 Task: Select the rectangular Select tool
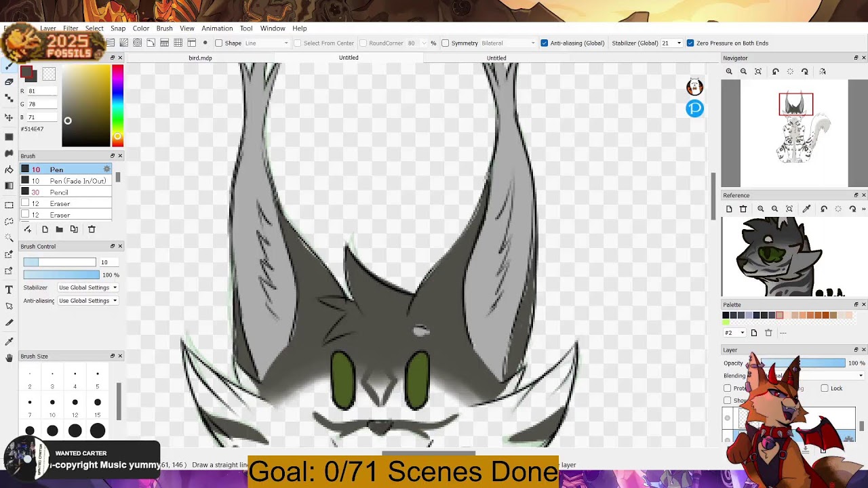9,205
